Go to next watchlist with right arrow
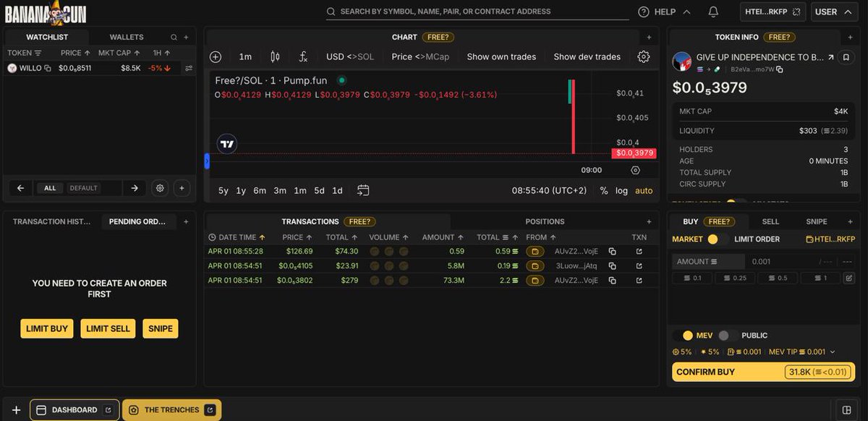Screen dimensions: 868x421 (x=135, y=188)
